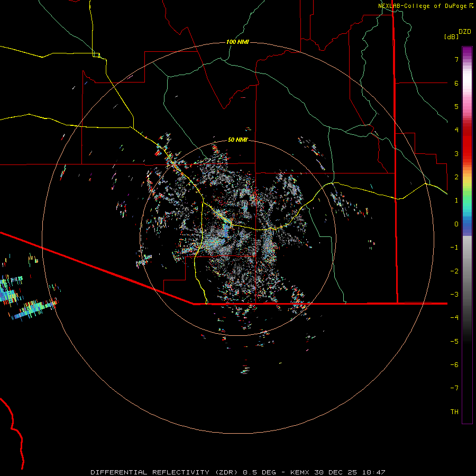Click the 50 NMI range ring label

pos(237,140)
